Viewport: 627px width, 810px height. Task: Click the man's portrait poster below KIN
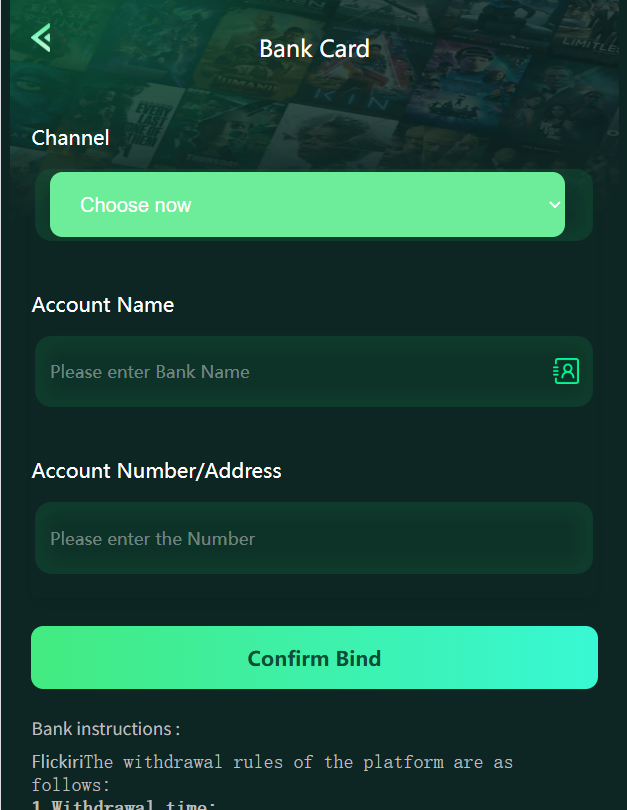coord(331,137)
